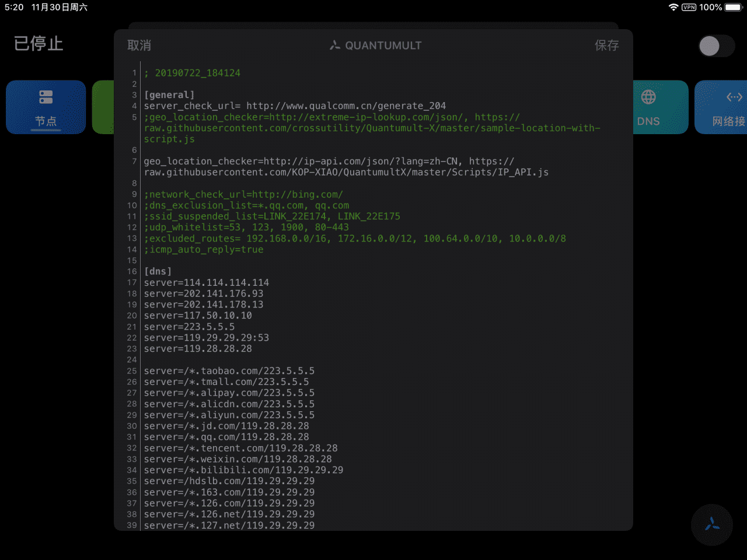Toggle the main proxy switch
Screen dimensions: 747x560
coord(717,45)
